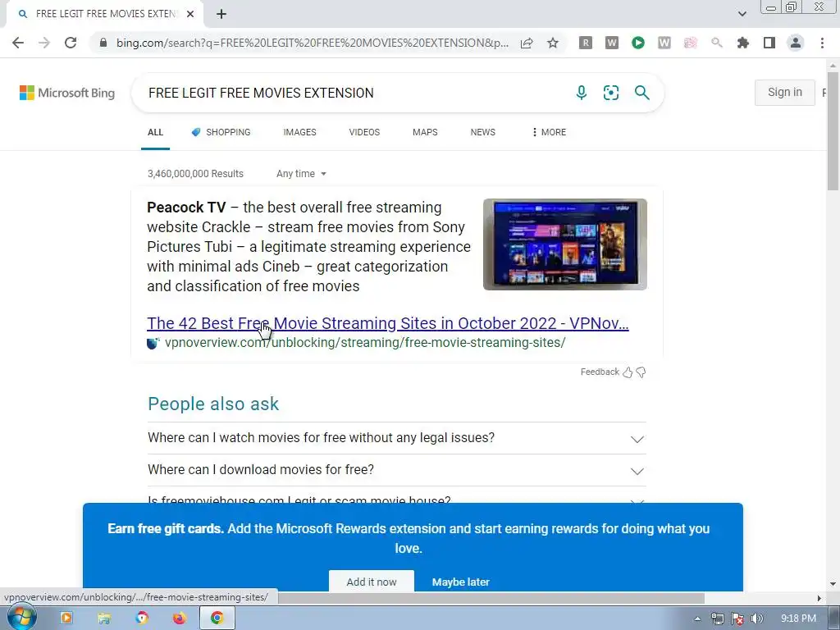The height and width of the screenshot is (630, 840).
Task: Open the gray R extension icon
Action: (x=586, y=43)
